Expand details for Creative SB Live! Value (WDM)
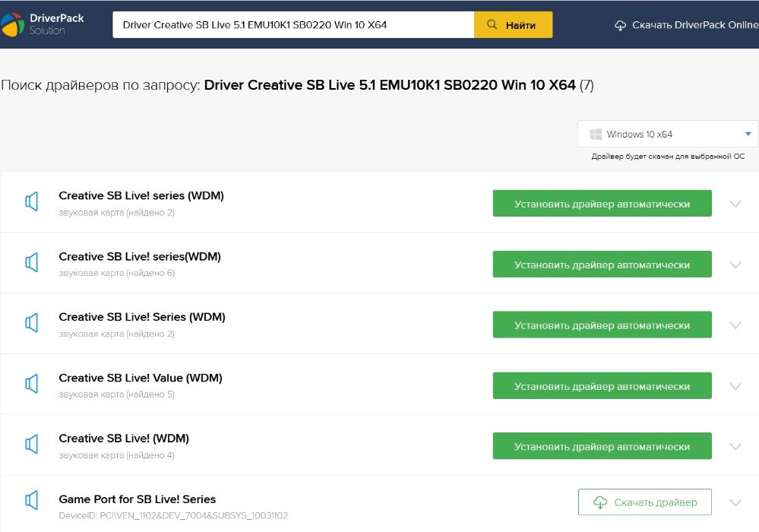The image size is (759, 532). tap(735, 386)
